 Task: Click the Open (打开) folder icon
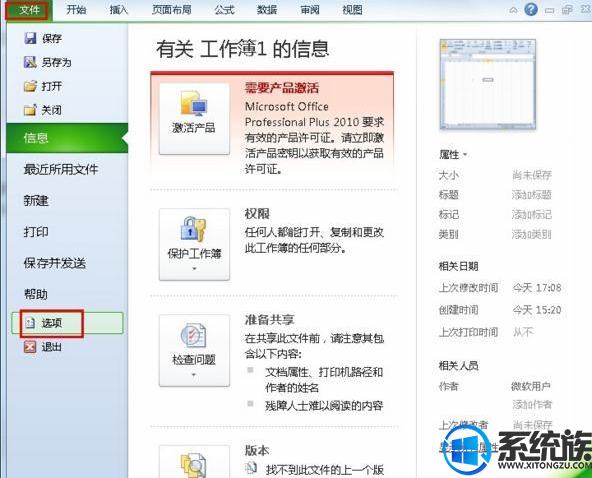click(30, 86)
